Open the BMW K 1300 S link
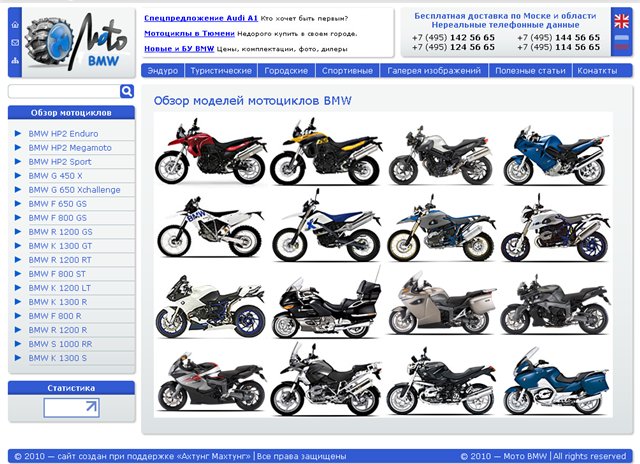This screenshot has height=464, width=640. [58, 358]
